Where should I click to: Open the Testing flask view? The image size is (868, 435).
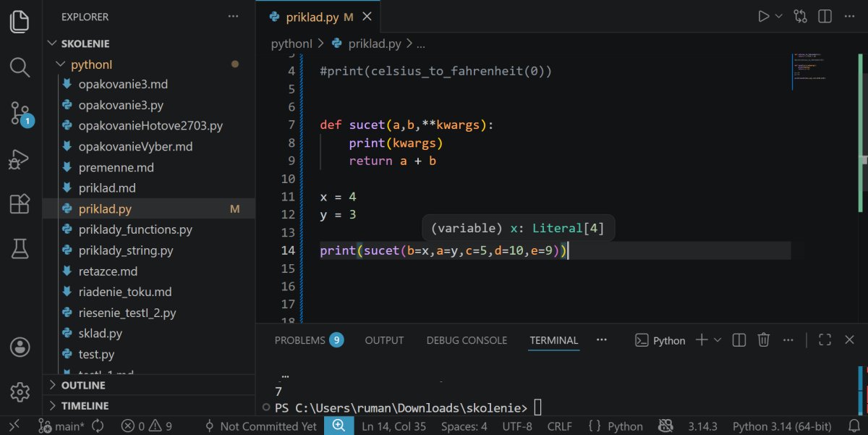pos(20,249)
